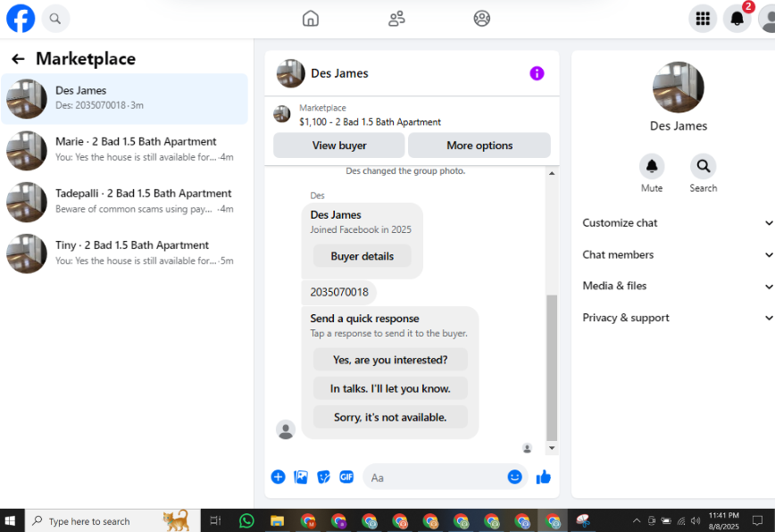Open the pinwheel app icon on taskbar
Image resolution: width=775 pixels, height=532 pixels.
583,520
